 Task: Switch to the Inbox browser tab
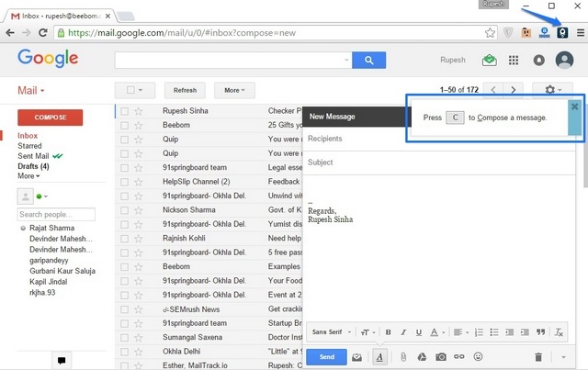60,17
